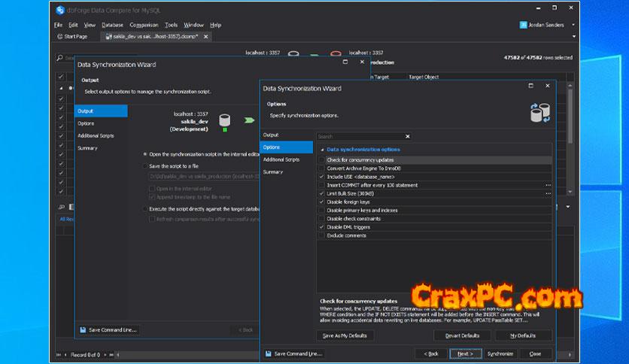Open the Comparison menu
The image size is (629, 364).
[144, 25]
